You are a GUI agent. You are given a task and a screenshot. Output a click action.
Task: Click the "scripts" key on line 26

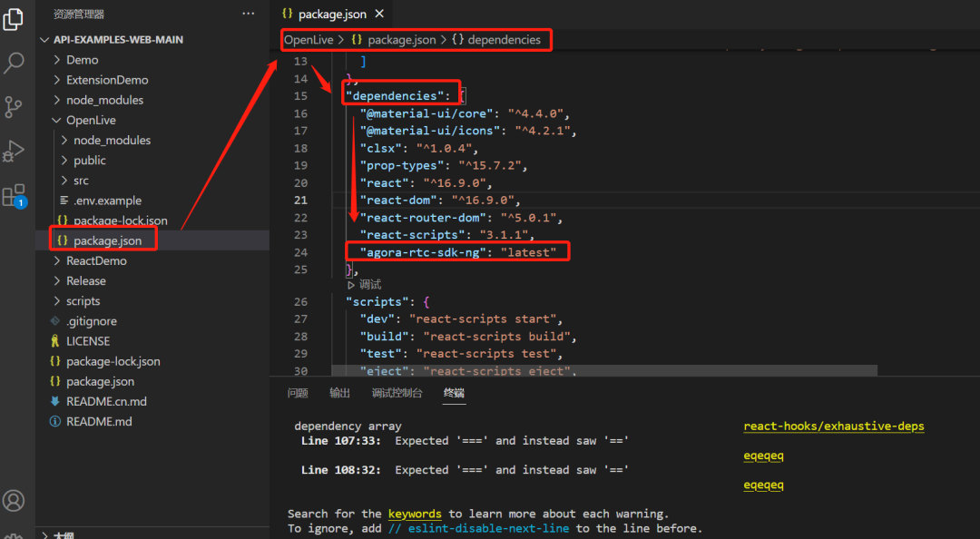[377, 301]
